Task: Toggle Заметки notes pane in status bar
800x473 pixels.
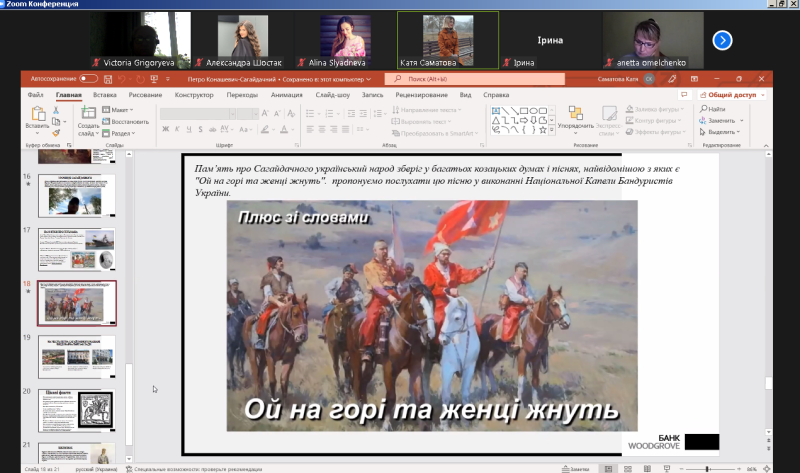Action: coord(576,468)
